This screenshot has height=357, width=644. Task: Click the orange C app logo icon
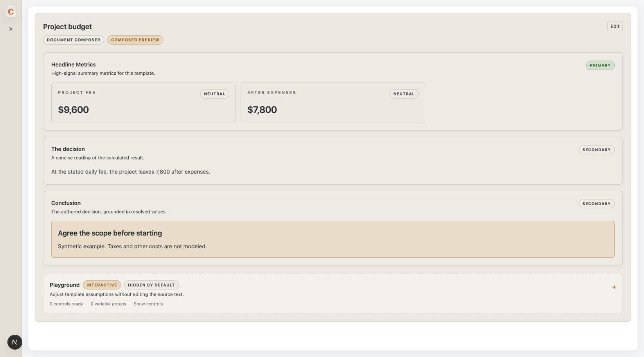(x=11, y=12)
